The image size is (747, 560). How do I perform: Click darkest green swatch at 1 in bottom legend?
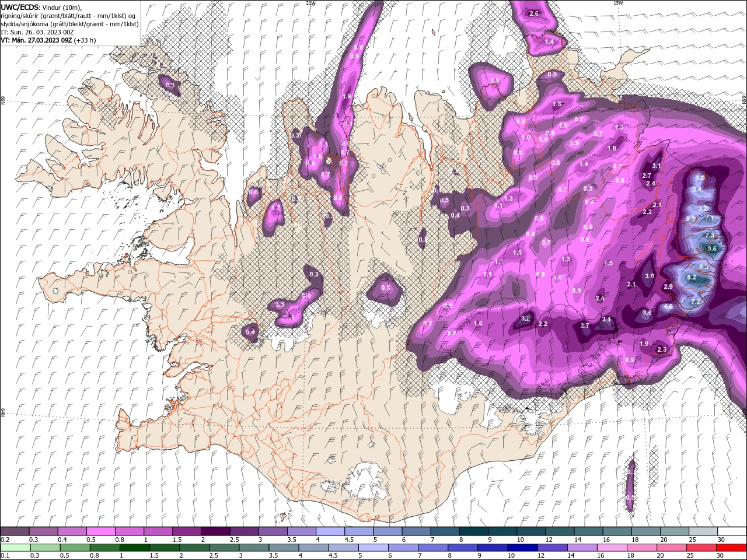134,547
